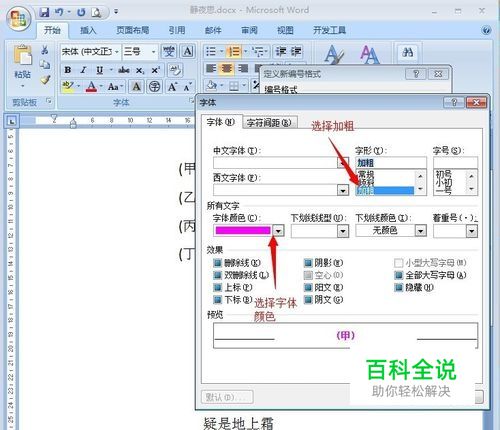
Task: Toggle underline formatting in ribbon
Action: click(99, 70)
